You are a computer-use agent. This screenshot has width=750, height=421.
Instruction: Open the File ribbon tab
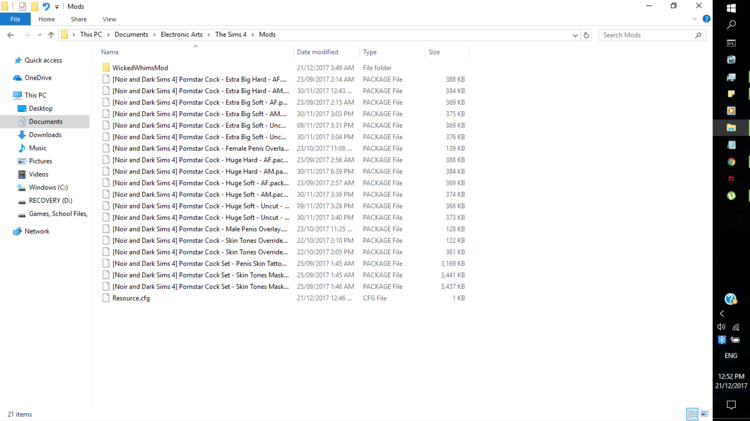[15, 19]
